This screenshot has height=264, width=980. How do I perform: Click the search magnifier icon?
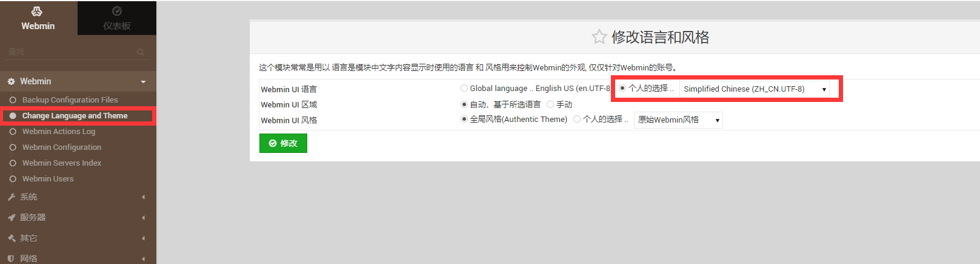tap(141, 52)
